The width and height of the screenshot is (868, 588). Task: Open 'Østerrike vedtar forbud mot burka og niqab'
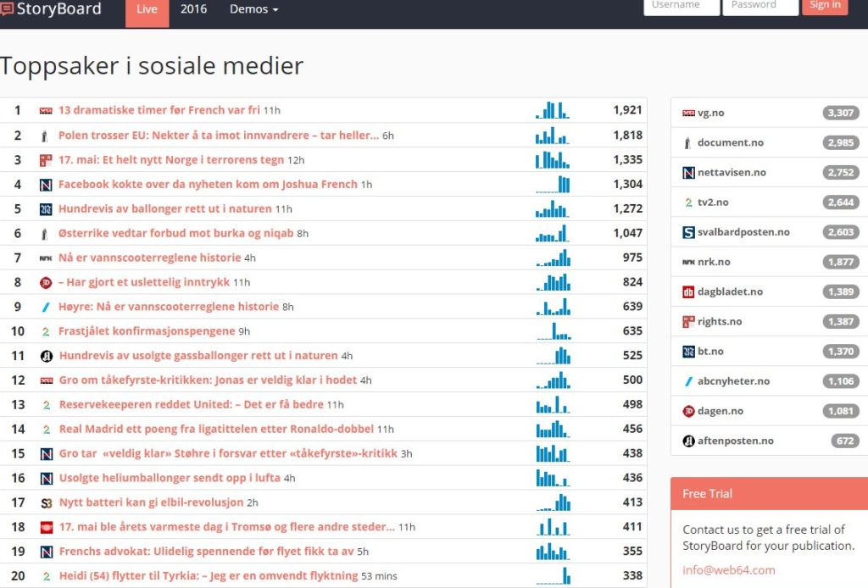[x=175, y=234]
